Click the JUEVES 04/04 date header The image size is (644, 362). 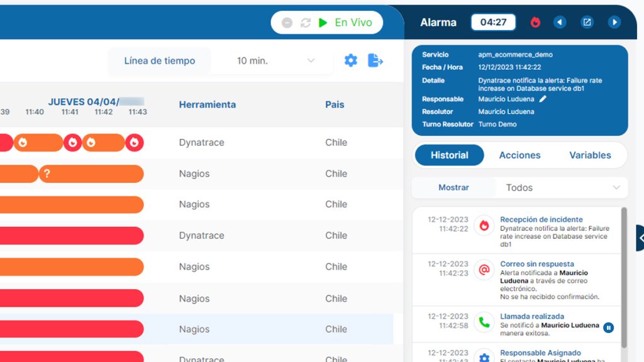click(96, 102)
